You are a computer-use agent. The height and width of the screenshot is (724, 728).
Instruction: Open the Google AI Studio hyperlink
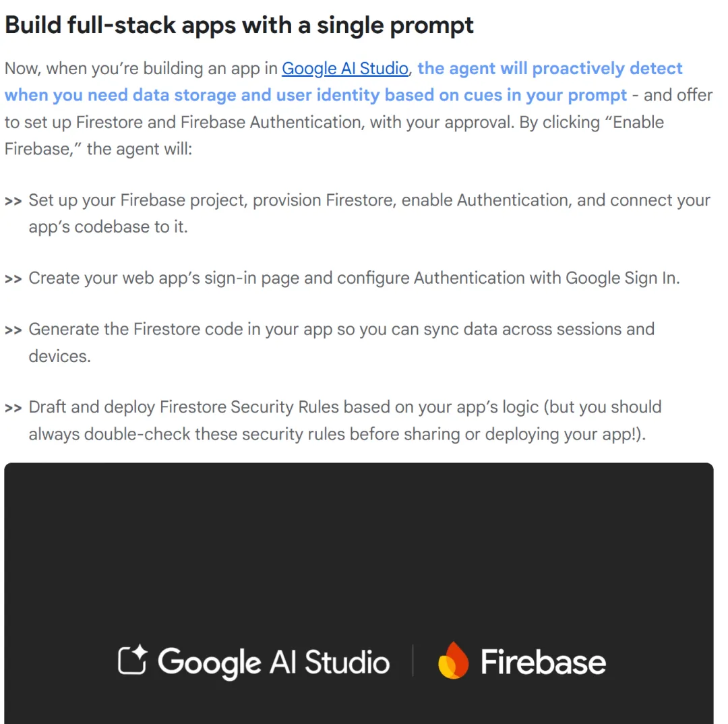click(x=345, y=69)
